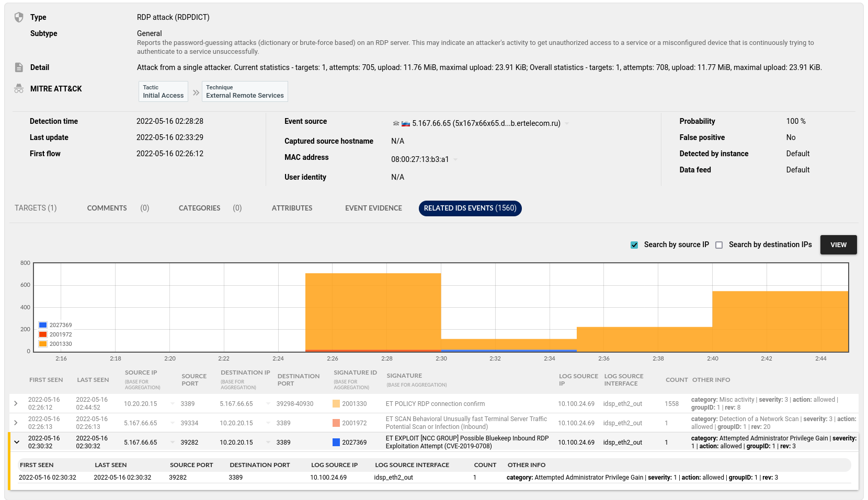
Task: Click the spy icon beside MITRE ATT&CK
Action: [x=19, y=89]
